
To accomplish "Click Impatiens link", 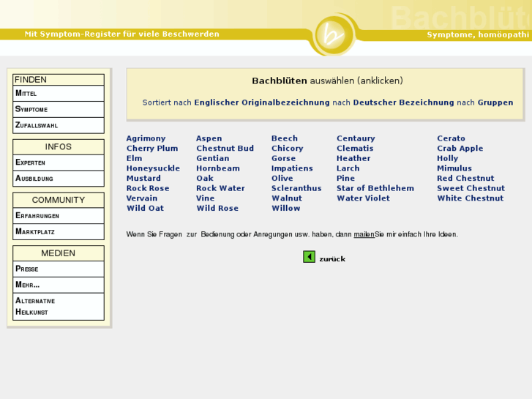I will [x=292, y=168].
